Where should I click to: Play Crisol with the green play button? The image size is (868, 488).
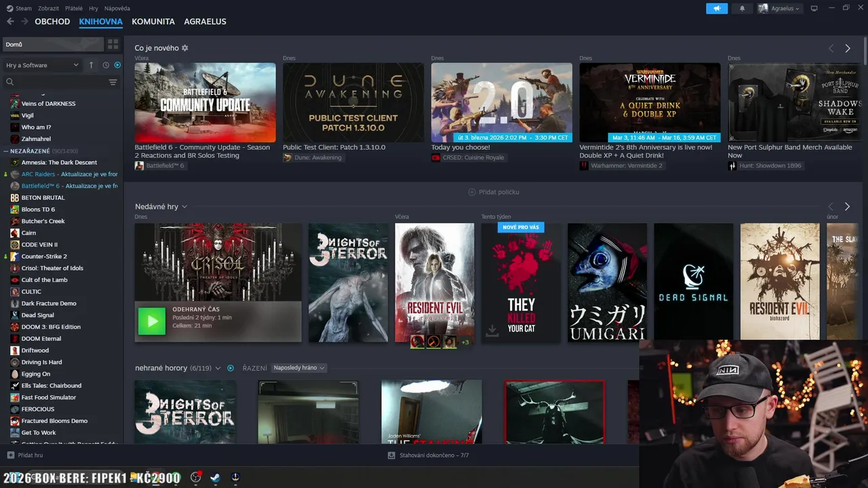coord(152,321)
